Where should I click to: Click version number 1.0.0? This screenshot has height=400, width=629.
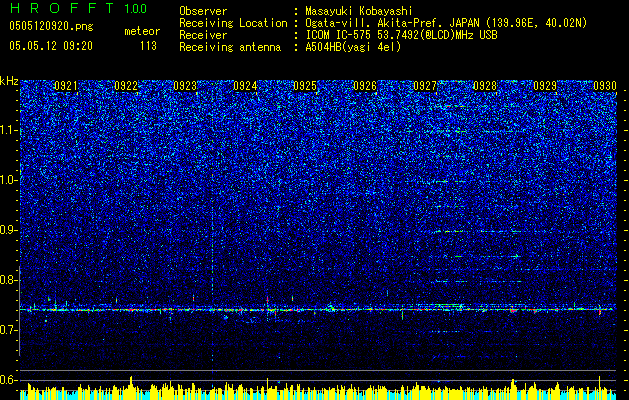(136, 8)
